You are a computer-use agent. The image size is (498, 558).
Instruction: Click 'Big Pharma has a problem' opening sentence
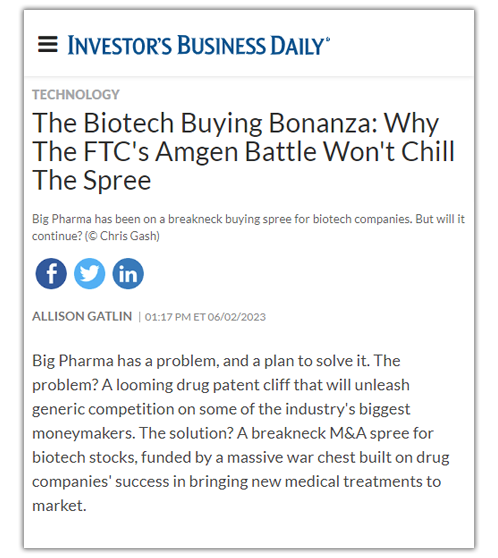click(x=124, y=361)
